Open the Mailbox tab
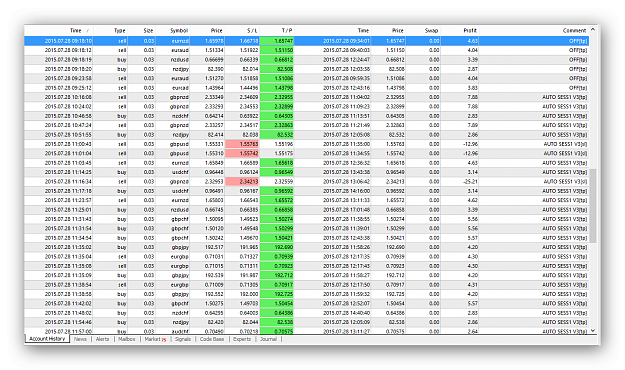Screen dimensions: 625x370 (127, 339)
